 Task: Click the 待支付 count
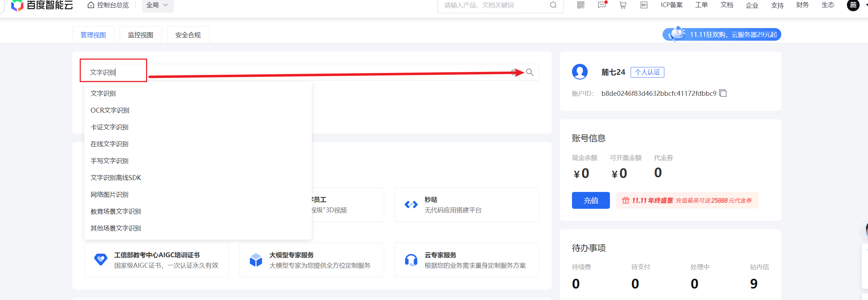pos(635,284)
